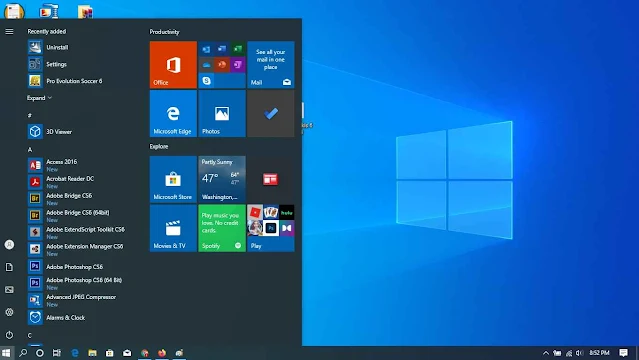Open the Spotify tile
This screenshot has width=639, height=360.
tap(222, 228)
